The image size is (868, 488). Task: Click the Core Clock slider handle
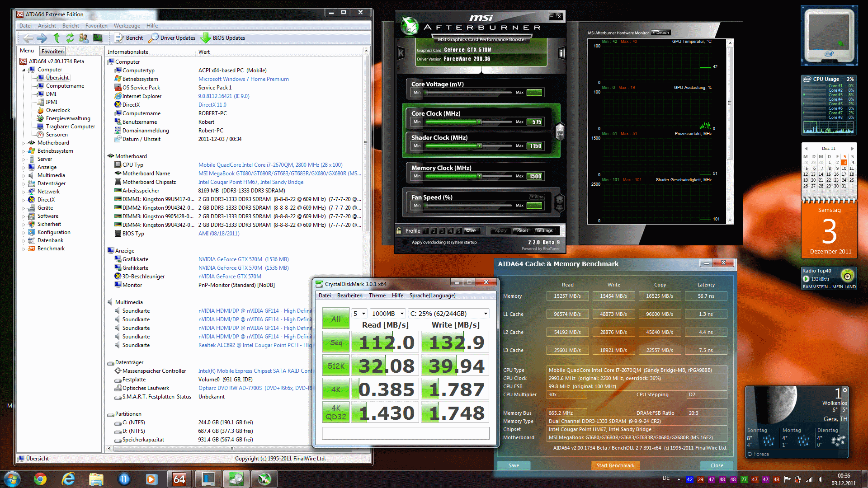pos(479,122)
